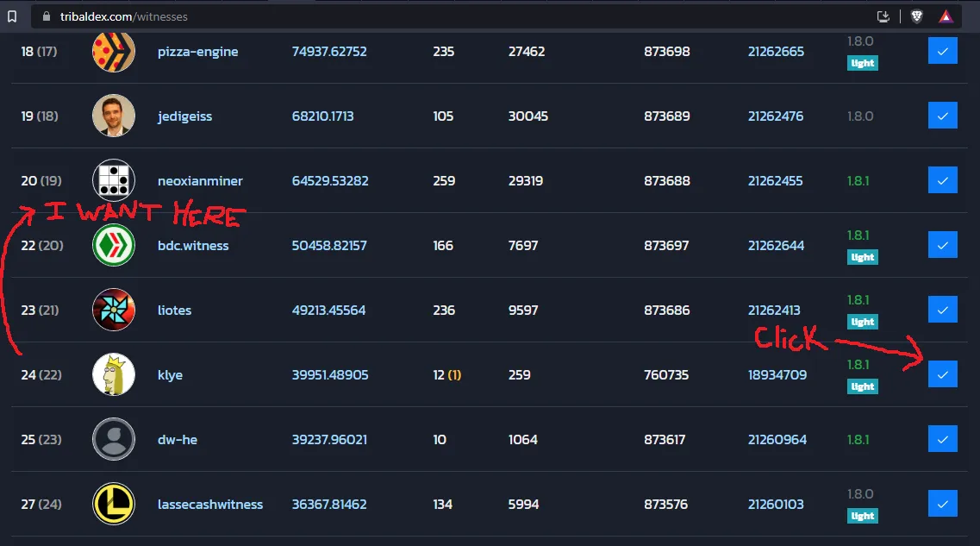The width and height of the screenshot is (980, 546).
Task: Toggle vote checkbox for jedigeiss
Action: 942,116
